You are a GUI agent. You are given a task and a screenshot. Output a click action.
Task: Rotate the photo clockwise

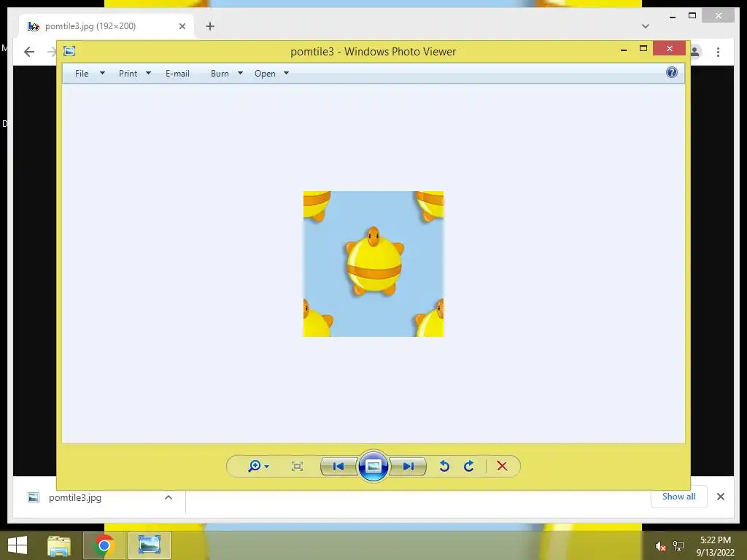tap(469, 466)
